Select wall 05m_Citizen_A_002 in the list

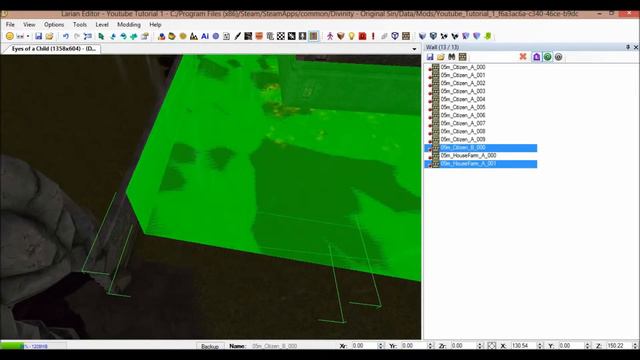[x=463, y=83]
